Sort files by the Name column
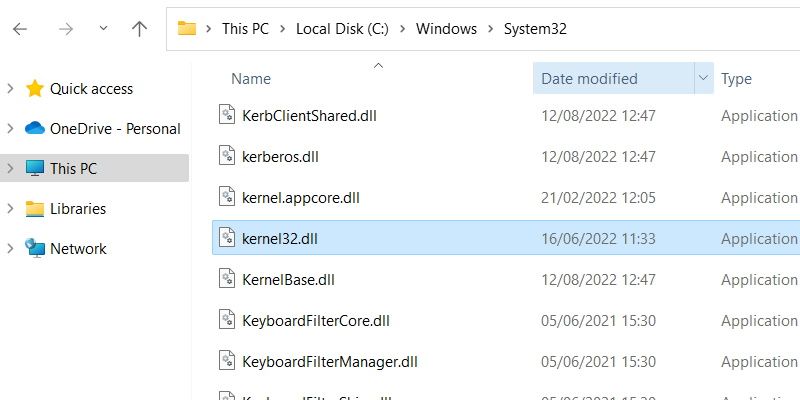 251,78
